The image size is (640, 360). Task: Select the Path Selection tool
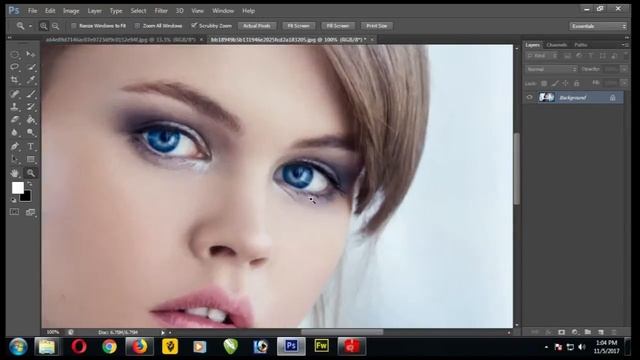pyautogui.click(x=15, y=159)
